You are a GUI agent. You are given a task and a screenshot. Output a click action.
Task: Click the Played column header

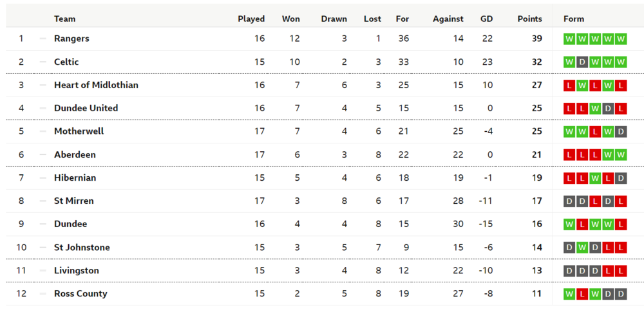pos(251,19)
